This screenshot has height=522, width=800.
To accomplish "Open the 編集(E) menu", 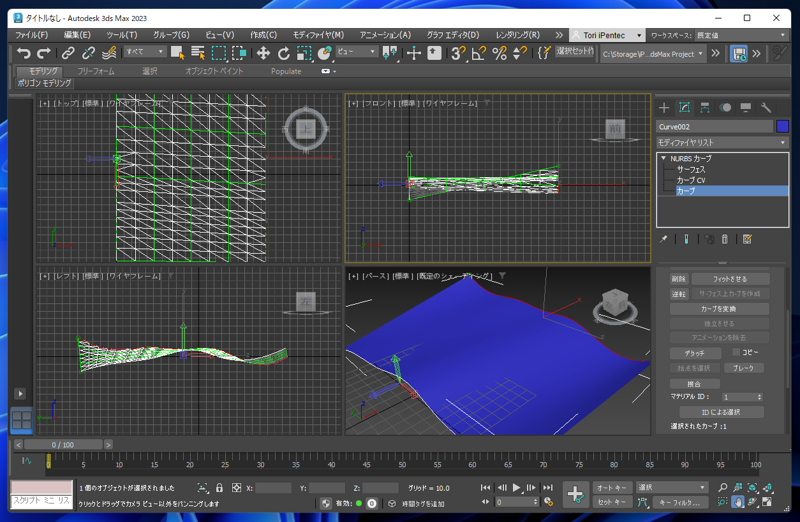I will tap(77, 35).
